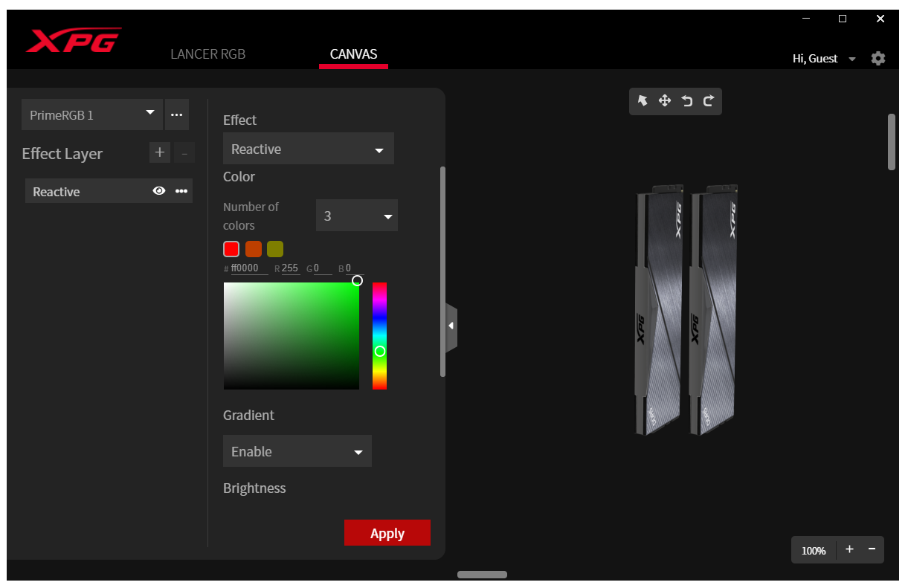This screenshot has height=588, width=908.
Task: Select the pointer arrow tool
Action: click(x=643, y=101)
